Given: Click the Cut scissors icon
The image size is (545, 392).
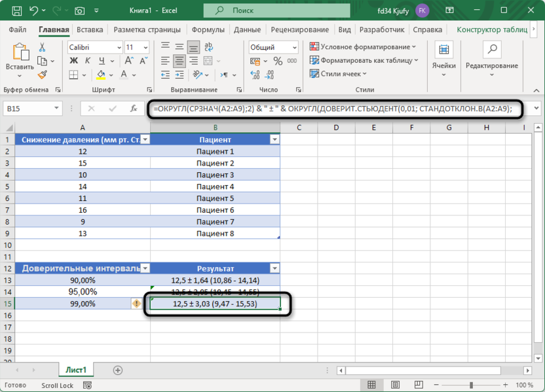Looking at the screenshot, I should click(43, 47).
